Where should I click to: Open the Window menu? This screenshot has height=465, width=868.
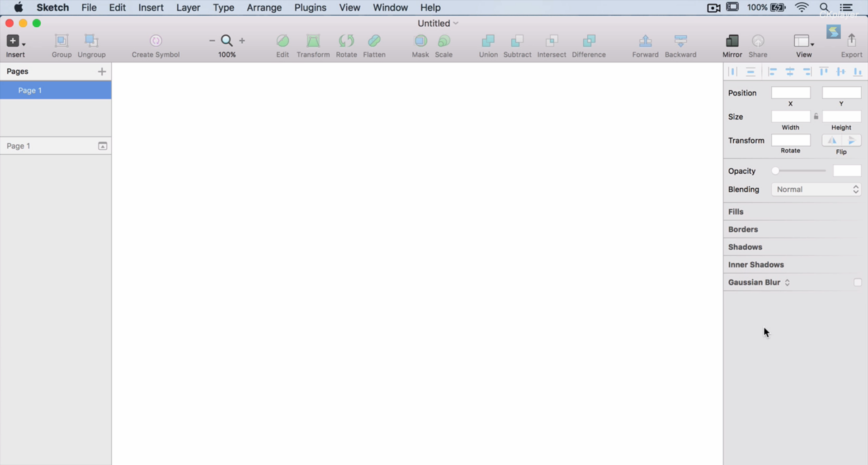tap(390, 8)
